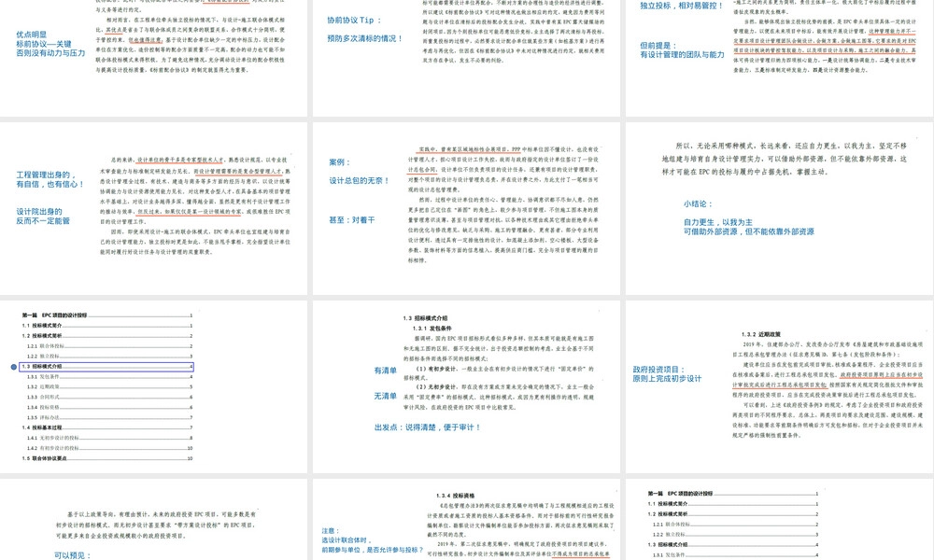Select the page thumbnail with '有清单' and '无清单'
Viewport: 934px width, 560px height.
(x=466, y=386)
